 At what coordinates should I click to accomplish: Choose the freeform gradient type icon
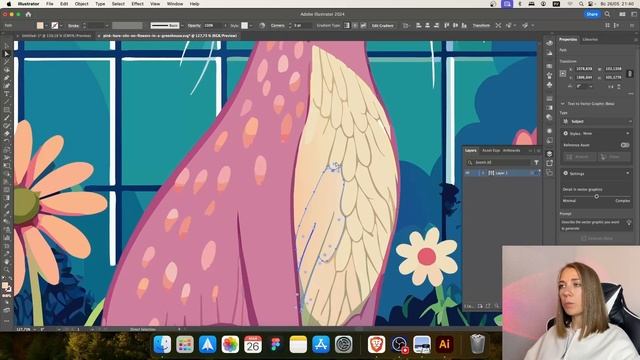(x=363, y=25)
